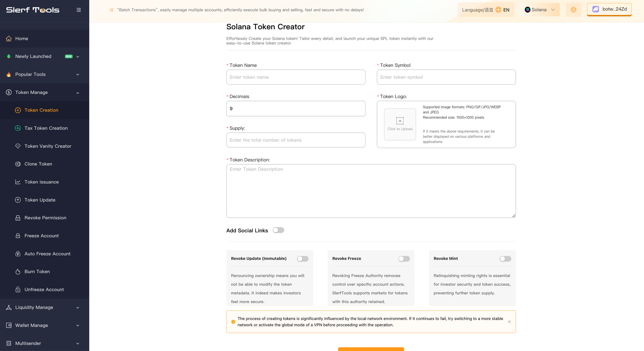Click the Language EN selector button

click(x=485, y=10)
